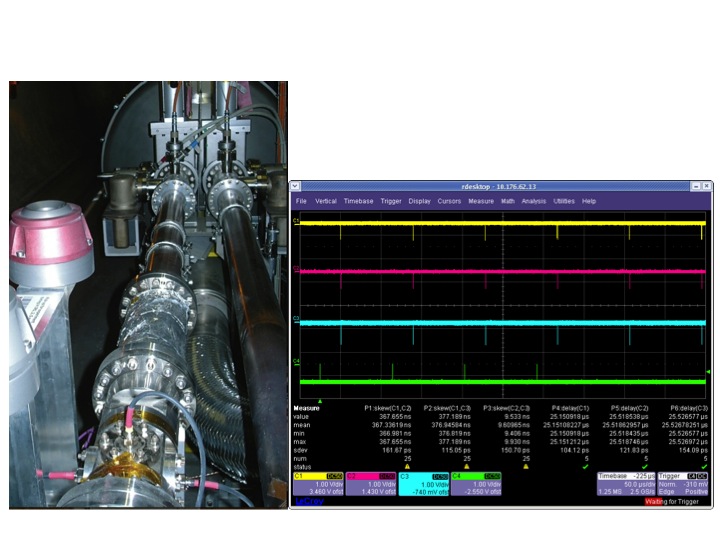The height and width of the screenshot is (540, 720).
Task: Select the P1:skew(C1,C2) measurement header
Action: 388,408
